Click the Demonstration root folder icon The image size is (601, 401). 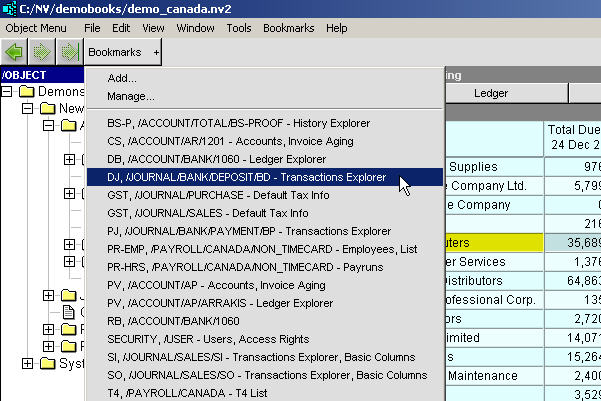point(27,92)
